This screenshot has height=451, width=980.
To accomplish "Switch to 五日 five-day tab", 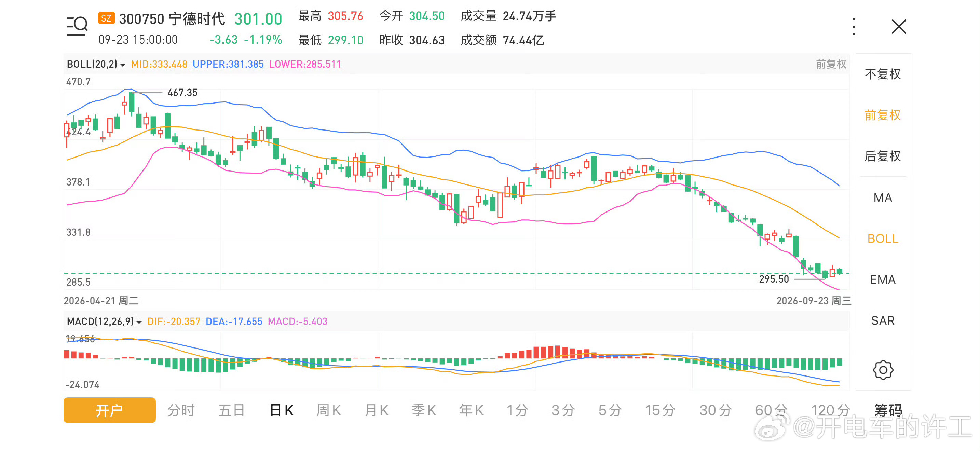I will click(x=231, y=410).
